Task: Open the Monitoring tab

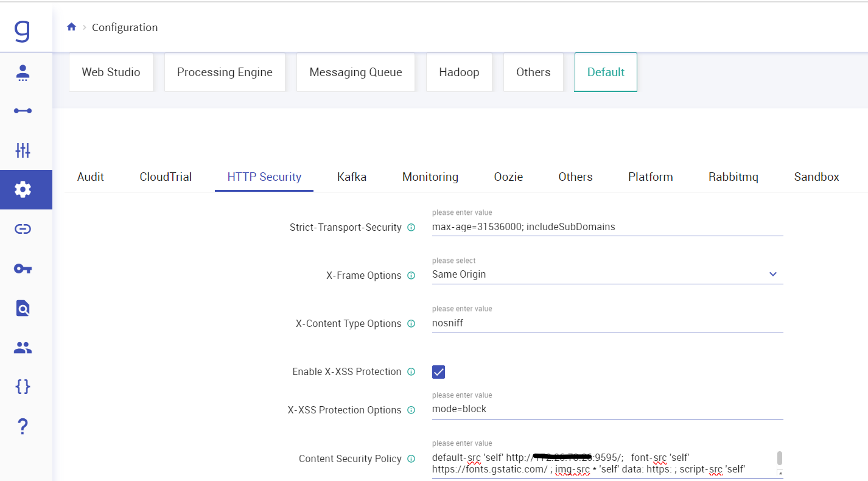Action: [x=430, y=177]
